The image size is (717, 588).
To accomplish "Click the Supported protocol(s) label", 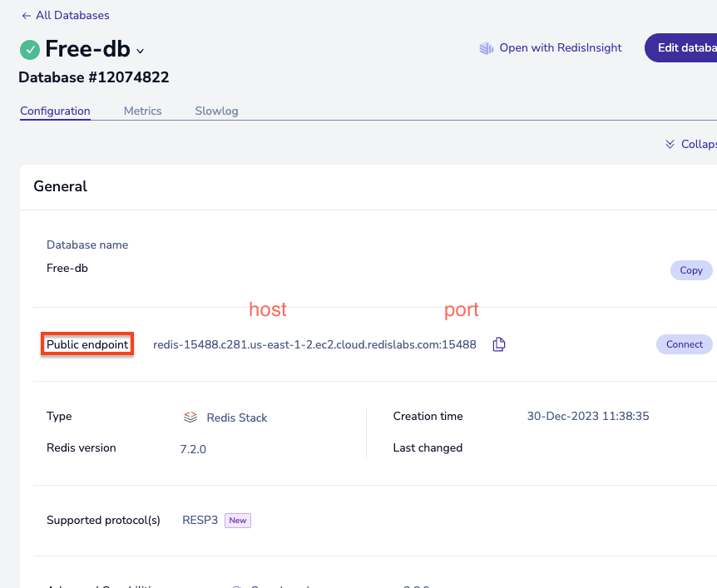I will pos(103,521).
